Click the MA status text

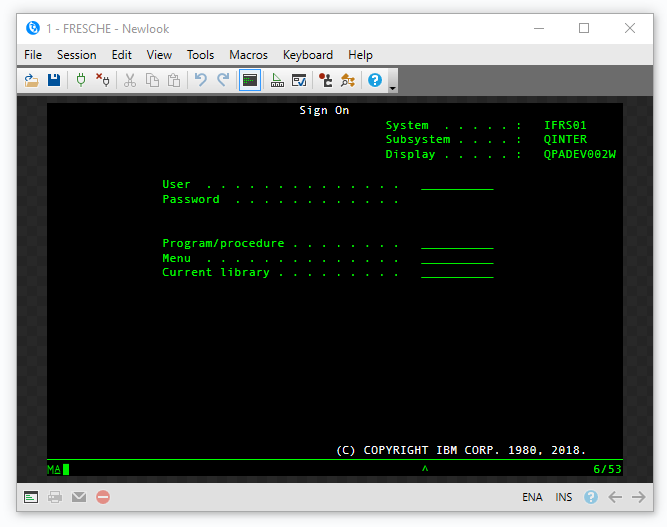(54, 469)
